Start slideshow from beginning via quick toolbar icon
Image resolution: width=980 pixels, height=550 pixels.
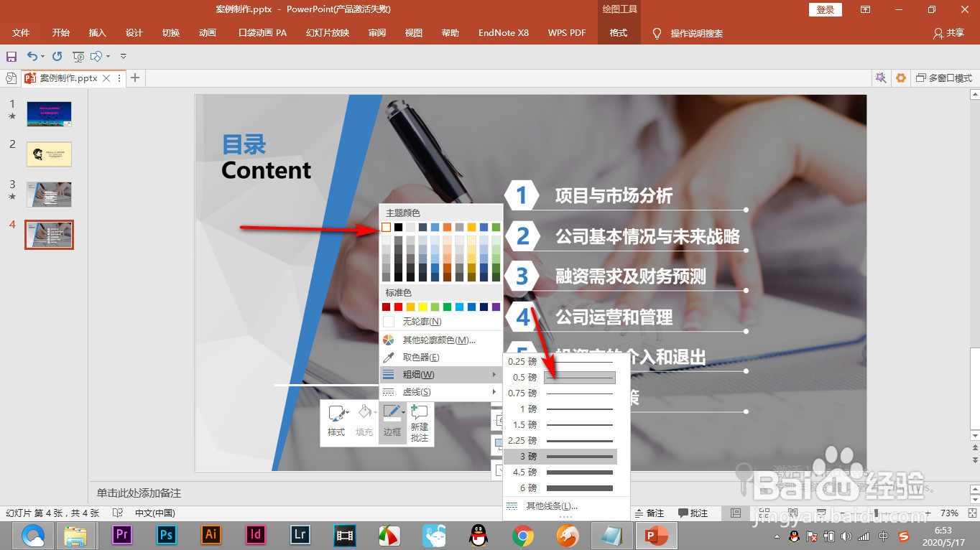click(x=78, y=56)
